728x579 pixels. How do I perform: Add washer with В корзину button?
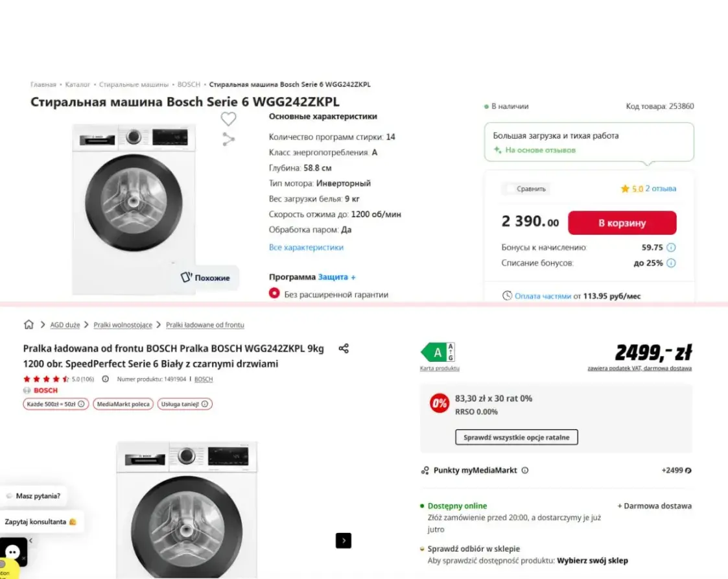tap(622, 223)
